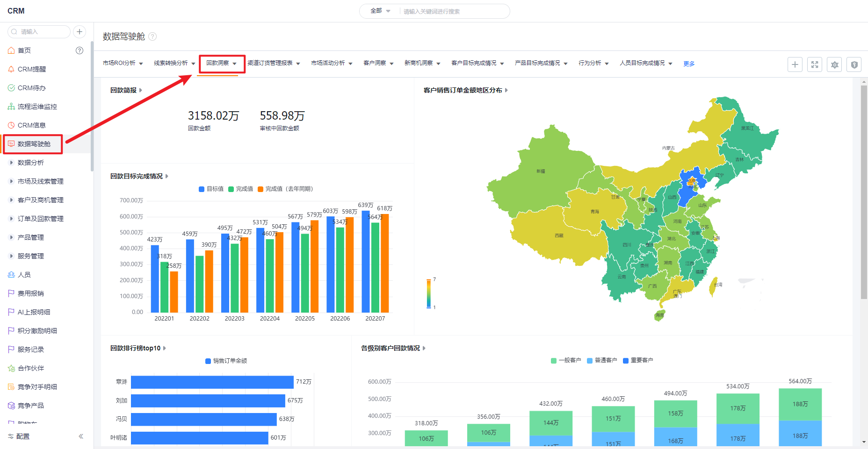Click global keyword search field

[454, 11]
